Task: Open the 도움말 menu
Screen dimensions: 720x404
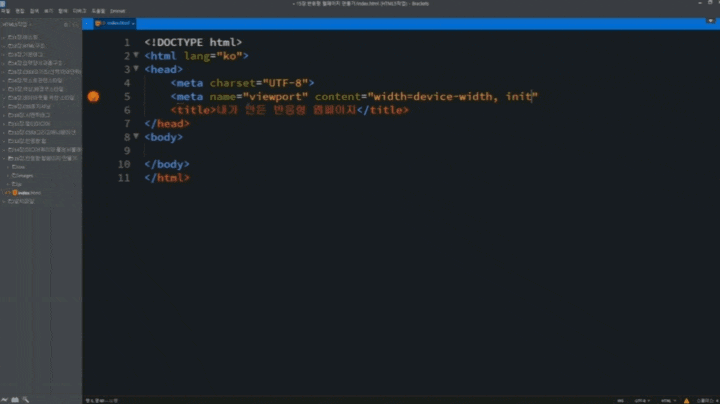Action: point(98,11)
